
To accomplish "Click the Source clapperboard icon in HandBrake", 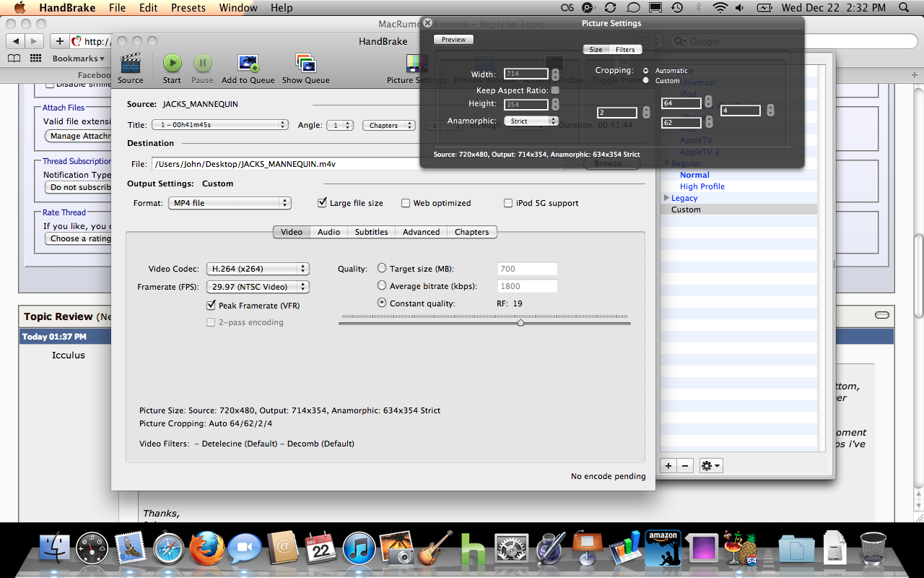I will click(131, 64).
